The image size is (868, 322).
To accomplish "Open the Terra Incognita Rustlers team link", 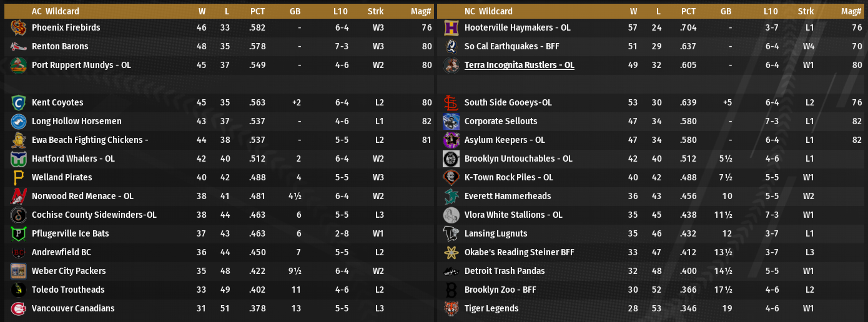I will pos(519,65).
